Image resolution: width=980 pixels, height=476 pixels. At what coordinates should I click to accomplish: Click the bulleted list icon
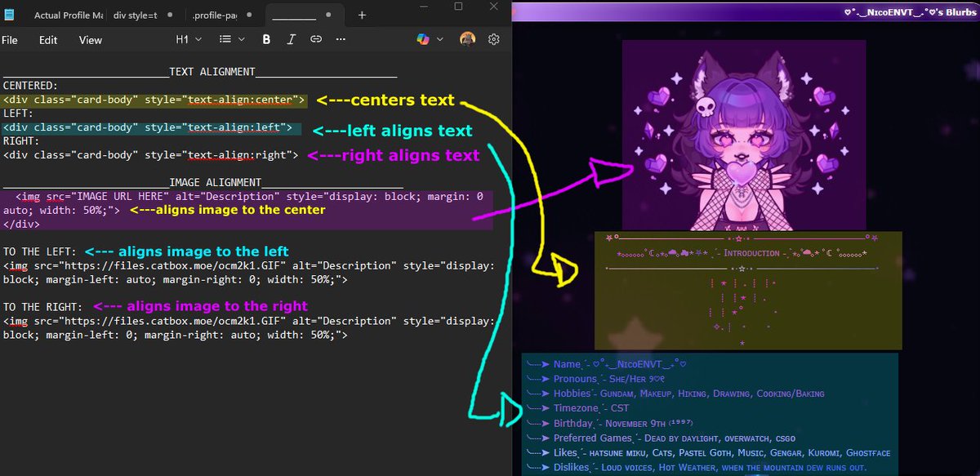[225, 39]
